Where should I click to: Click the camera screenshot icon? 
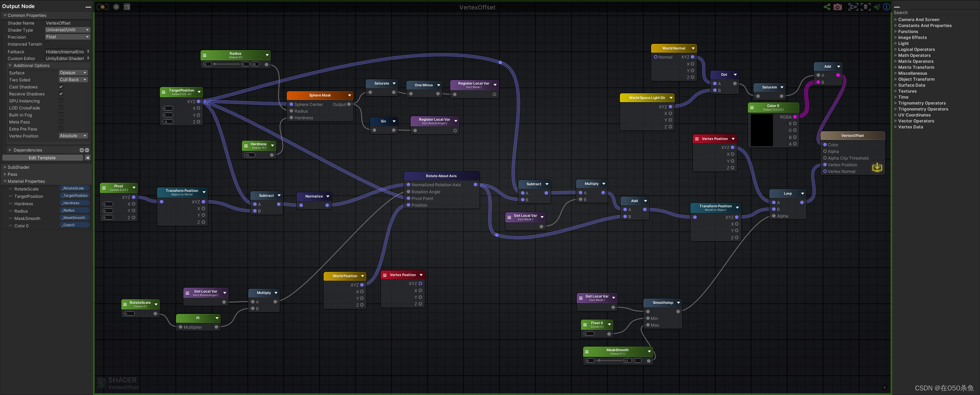click(837, 7)
